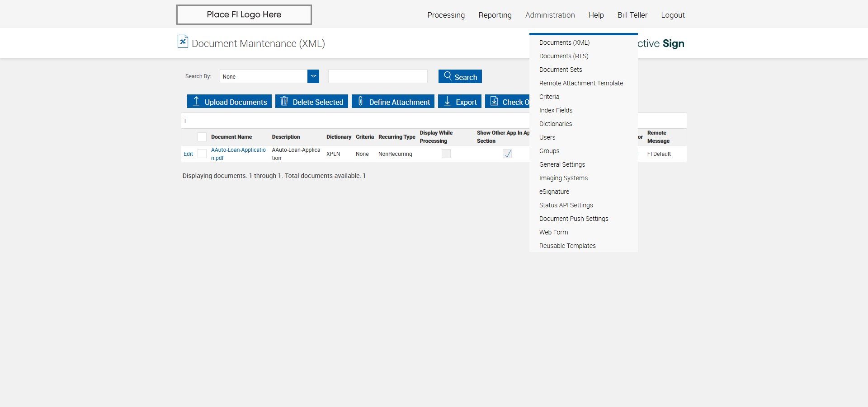Click the Recurring Type column header
Viewport: 868px width, 407px height.
pyautogui.click(x=396, y=137)
